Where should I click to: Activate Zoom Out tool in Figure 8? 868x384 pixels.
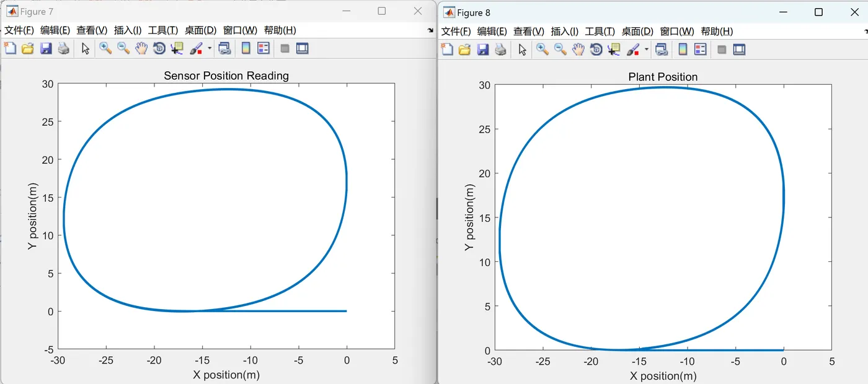coord(560,50)
